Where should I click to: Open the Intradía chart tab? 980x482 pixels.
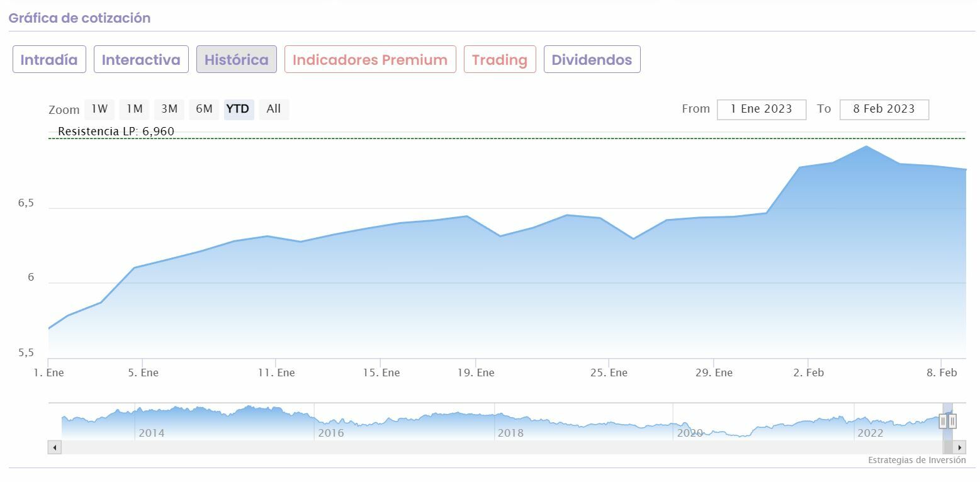point(49,60)
